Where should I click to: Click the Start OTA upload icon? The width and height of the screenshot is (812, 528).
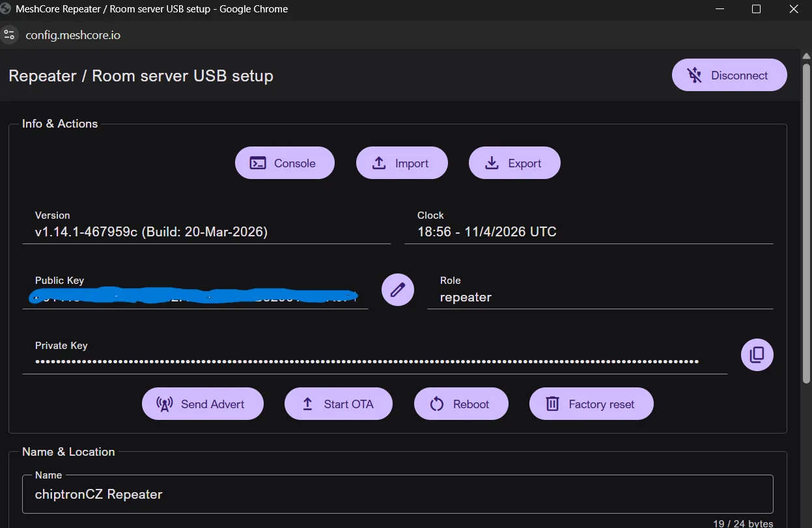(308, 404)
